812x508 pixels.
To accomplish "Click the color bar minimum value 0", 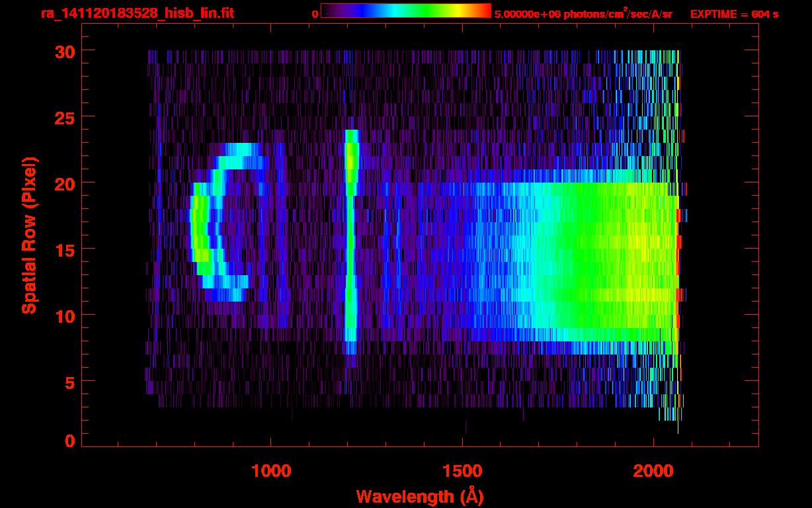I will (315, 14).
